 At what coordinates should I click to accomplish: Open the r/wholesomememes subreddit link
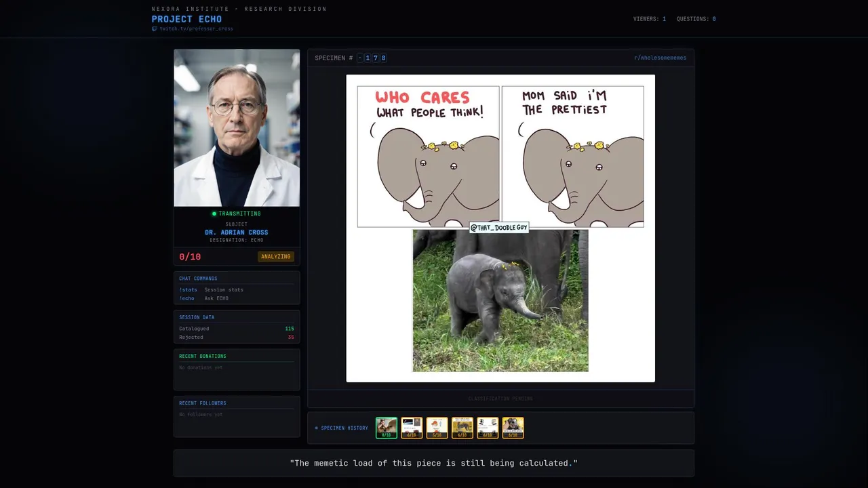[x=660, y=58]
